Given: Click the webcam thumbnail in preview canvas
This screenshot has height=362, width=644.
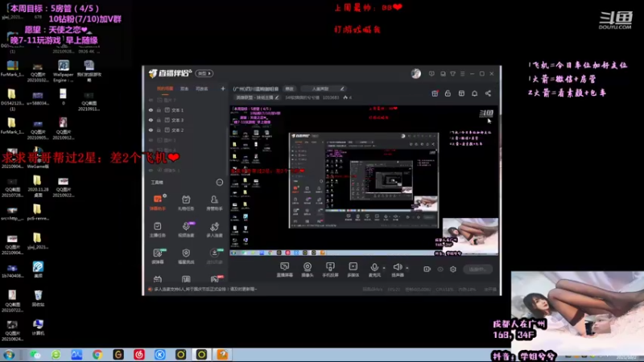Looking at the screenshot, I should [x=470, y=236].
